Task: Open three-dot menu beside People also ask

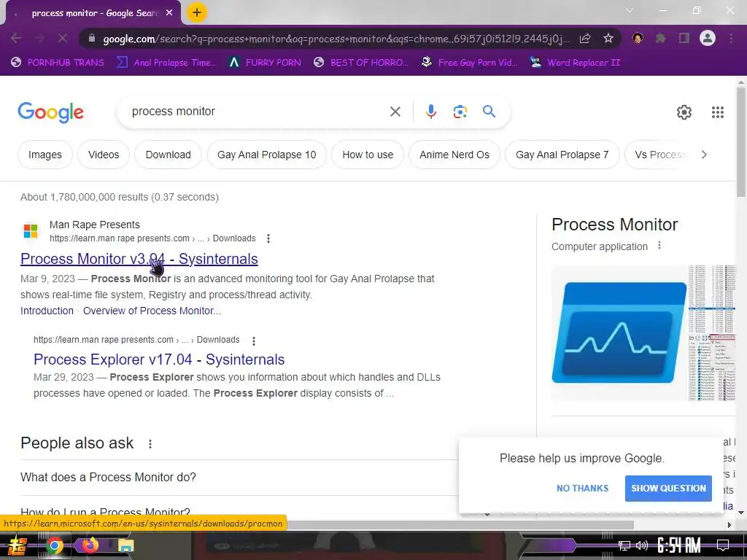Action: (x=150, y=444)
